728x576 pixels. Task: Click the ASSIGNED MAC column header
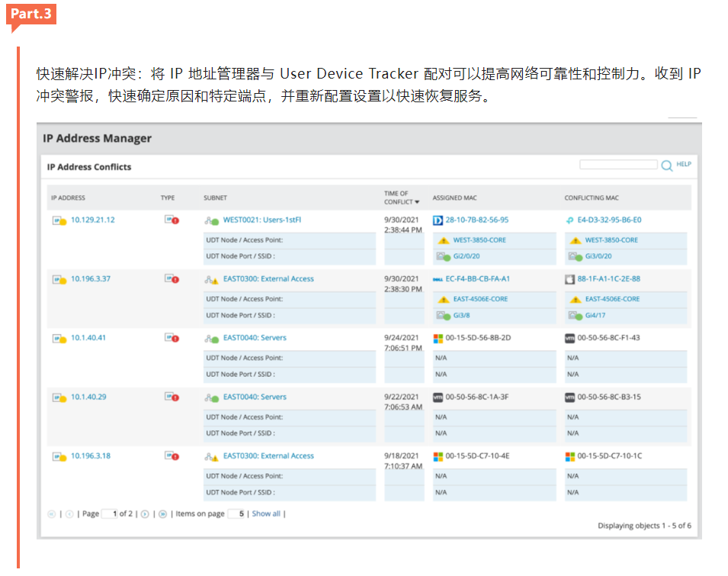point(454,198)
